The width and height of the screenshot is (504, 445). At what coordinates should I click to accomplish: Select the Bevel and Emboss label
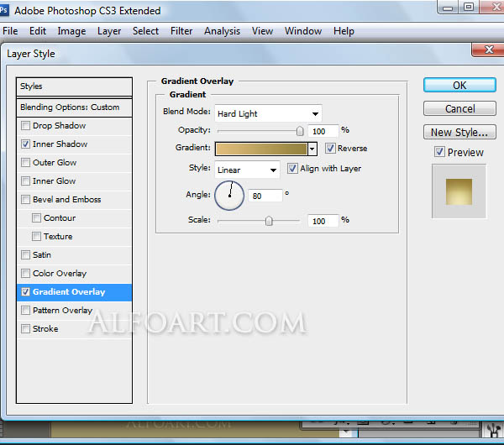[x=67, y=199]
